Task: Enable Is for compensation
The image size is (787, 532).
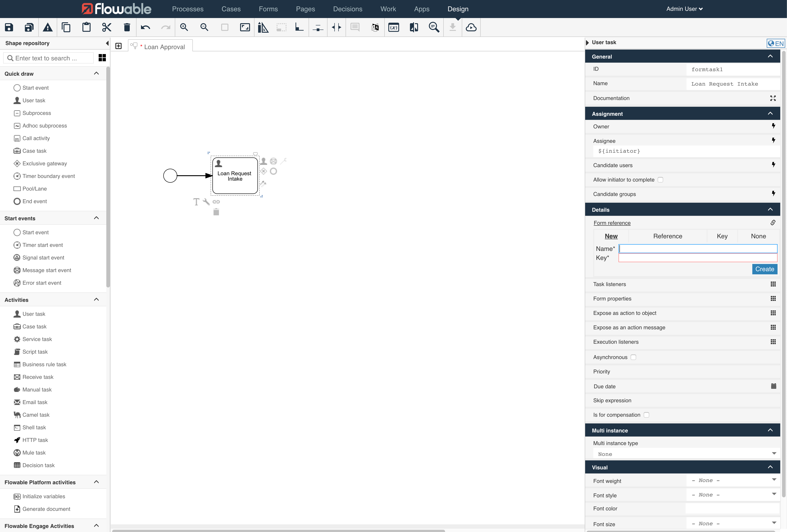Action: (x=646, y=414)
